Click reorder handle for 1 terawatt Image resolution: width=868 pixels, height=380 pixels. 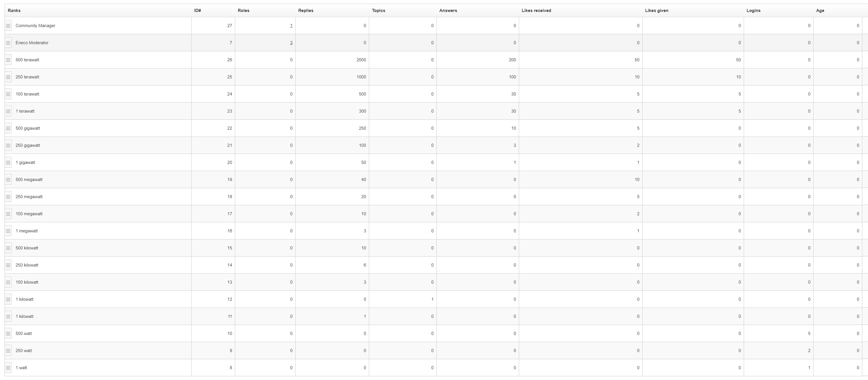(x=8, y=111)
